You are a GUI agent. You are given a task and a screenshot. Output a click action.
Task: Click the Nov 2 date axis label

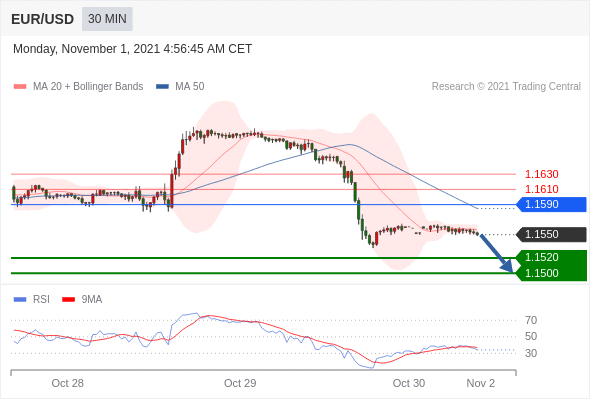(481, 383)
